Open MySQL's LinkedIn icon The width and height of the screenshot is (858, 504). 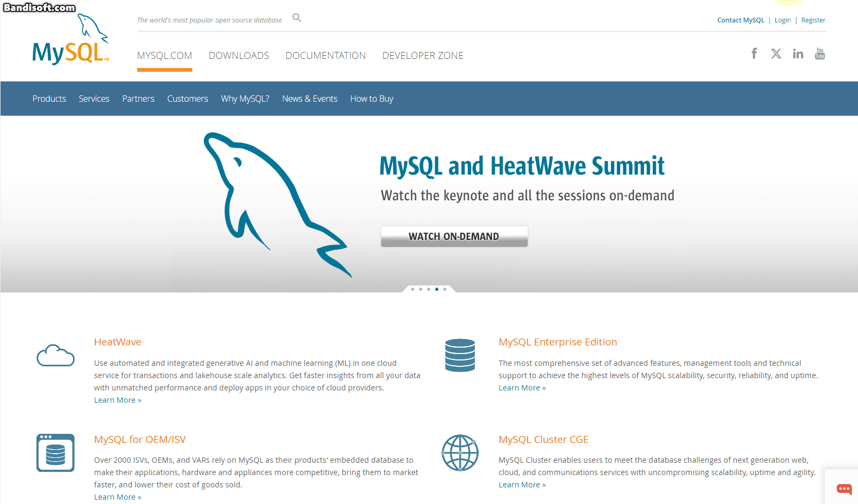pos(798,54)
